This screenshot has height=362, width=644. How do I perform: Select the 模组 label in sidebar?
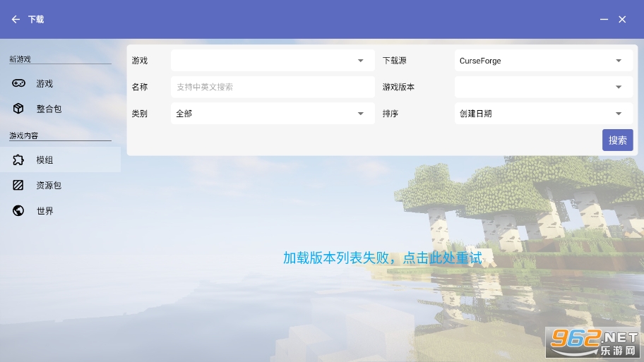pos(45,160)
